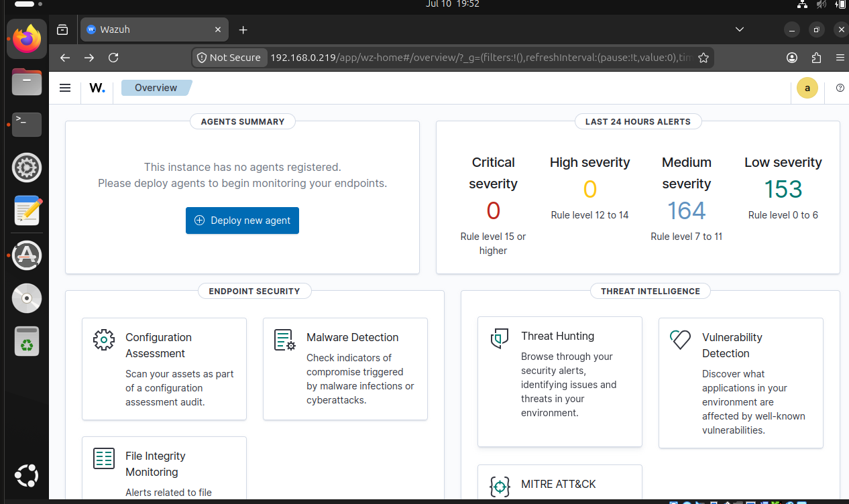The image size is (849, 504).
Task: Open the Vulnerability Detection card
Action: (741, 383)
